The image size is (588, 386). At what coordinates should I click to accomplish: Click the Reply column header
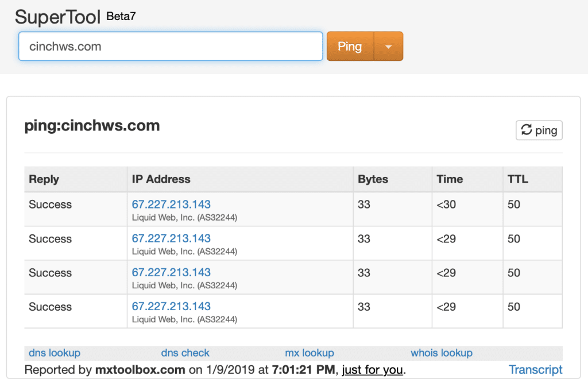44,179
